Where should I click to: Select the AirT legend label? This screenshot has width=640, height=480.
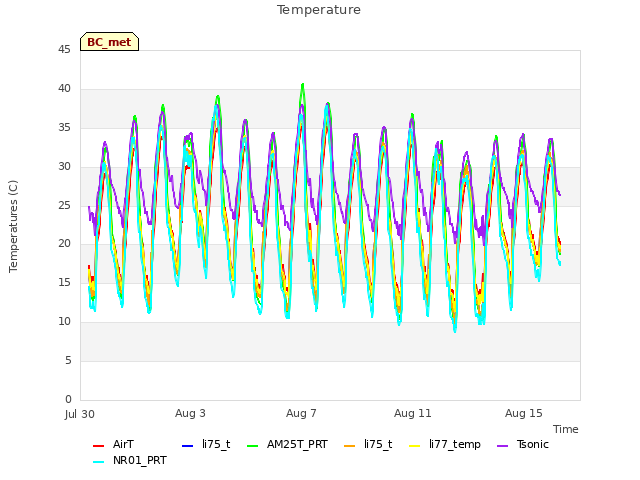[x=123, y=444]
